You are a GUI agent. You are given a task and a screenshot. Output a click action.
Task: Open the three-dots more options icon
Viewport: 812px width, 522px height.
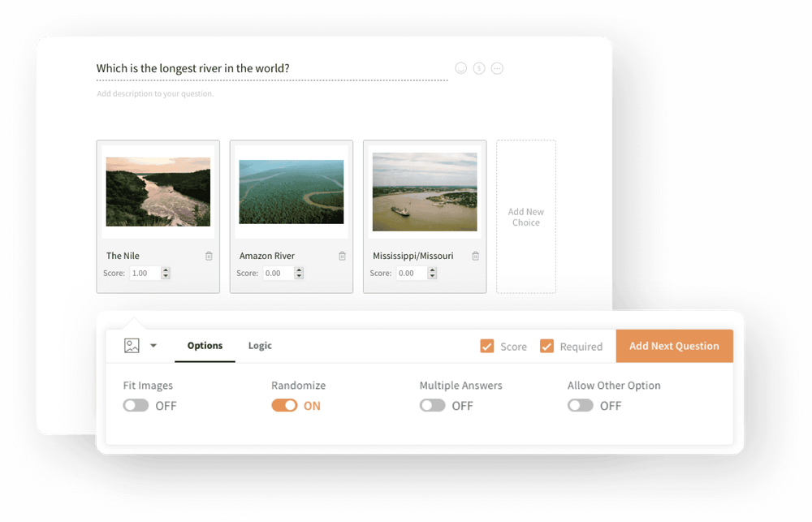[x=498, y=68]
